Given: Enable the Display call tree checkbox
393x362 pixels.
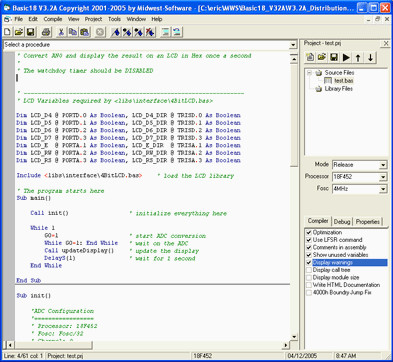Looking at the screenshot, I should [x=309, y=270].
